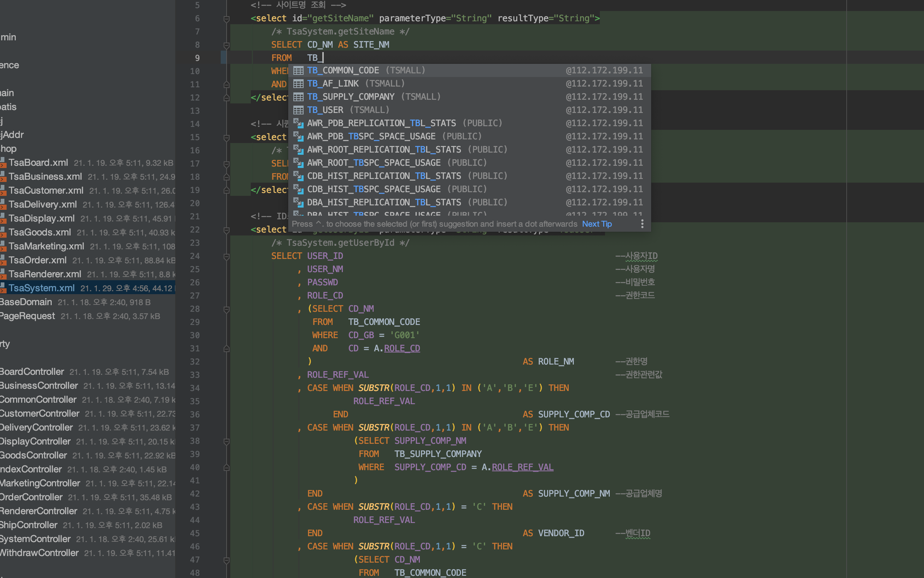Select AWR_ROOT_REPLICATION_TBL_STATS suggestion
The height and width of the screenshot is (578, 924).
point(469,150)
